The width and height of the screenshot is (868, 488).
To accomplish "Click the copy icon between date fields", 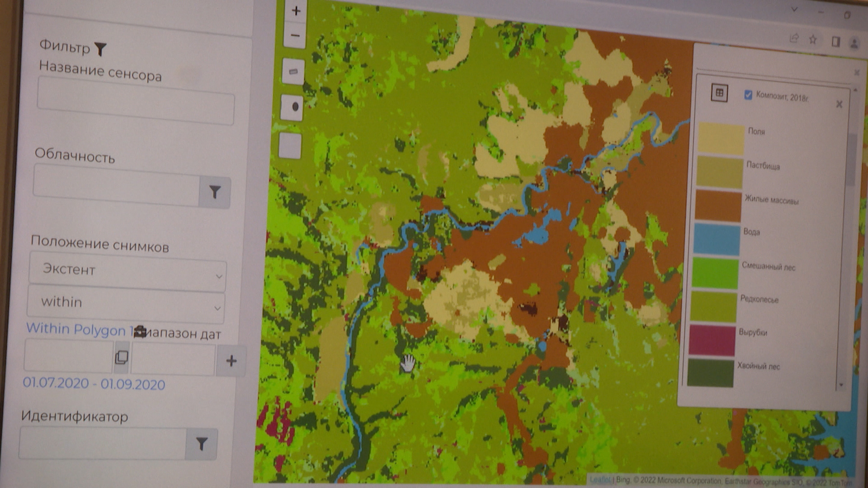I will [121, 357].
